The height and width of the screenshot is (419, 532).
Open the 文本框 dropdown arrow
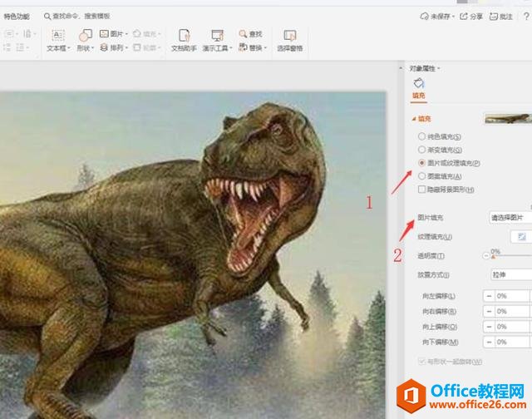tap(68, 48)
